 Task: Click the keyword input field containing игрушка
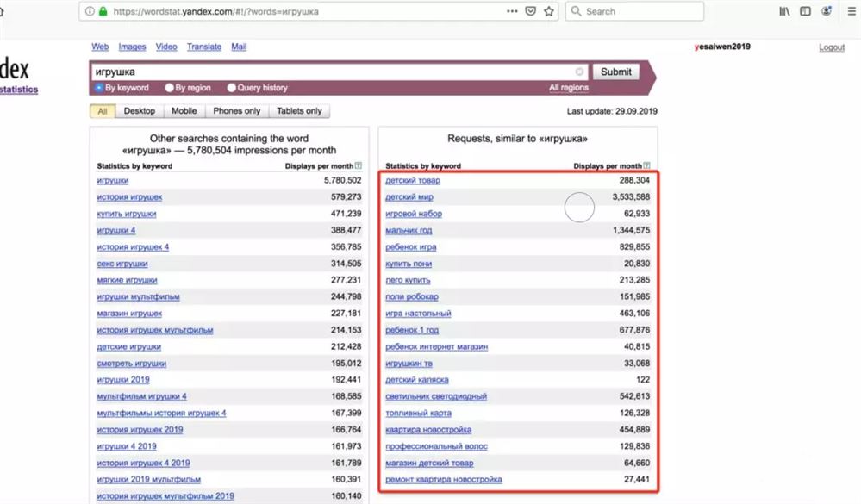click(339, 72)
